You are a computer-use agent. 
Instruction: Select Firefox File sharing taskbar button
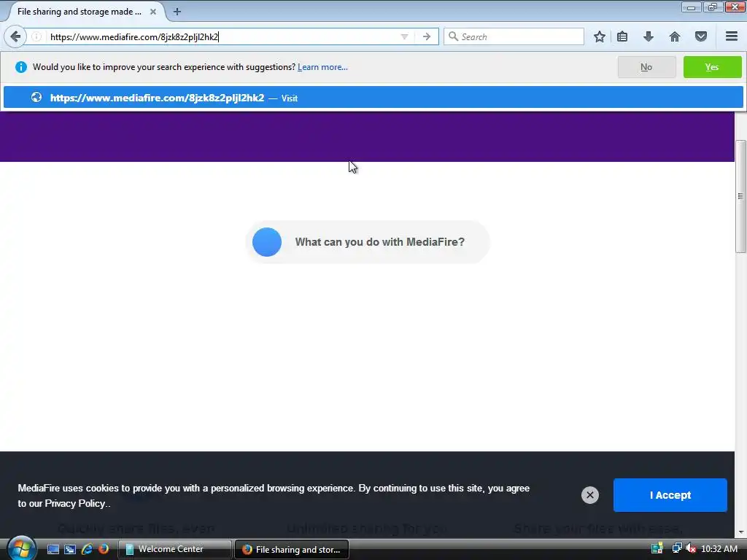[x=292, y=550]
